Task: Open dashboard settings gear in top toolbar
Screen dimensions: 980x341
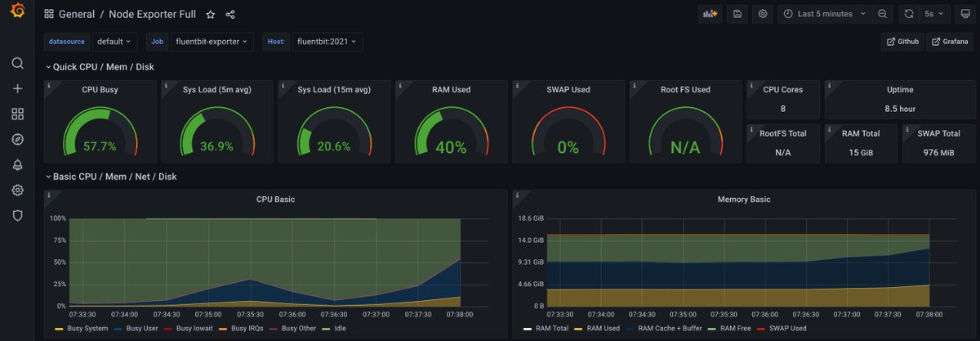Action: [763, 14]
